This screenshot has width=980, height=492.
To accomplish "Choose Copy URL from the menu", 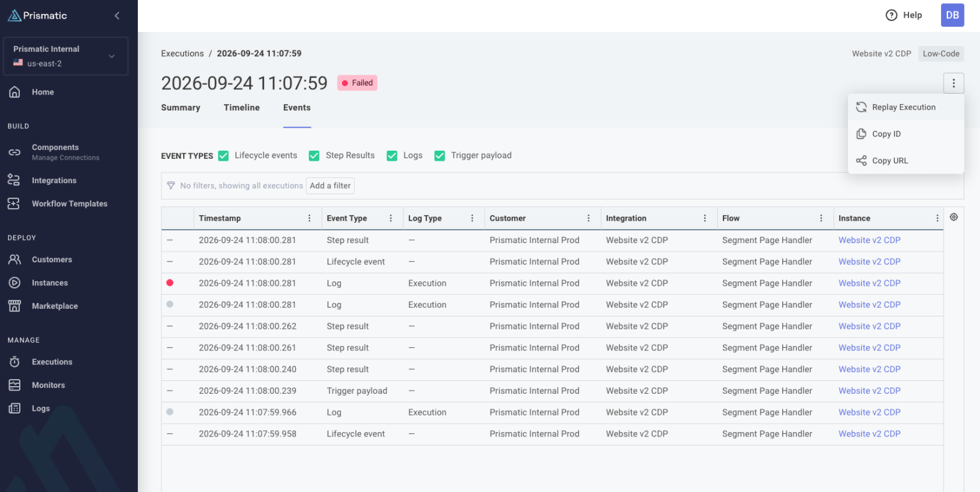I will tap(906, 161).
